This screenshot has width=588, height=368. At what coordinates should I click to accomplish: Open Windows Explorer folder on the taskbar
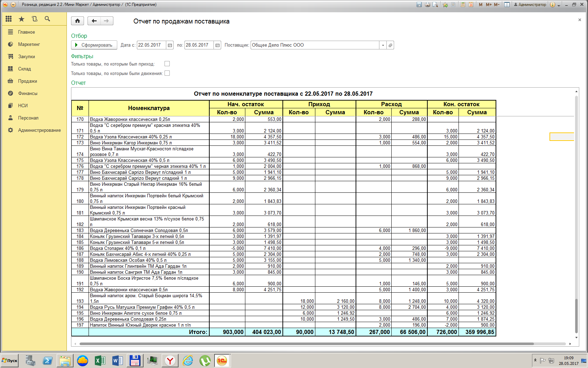pos(65,361)
